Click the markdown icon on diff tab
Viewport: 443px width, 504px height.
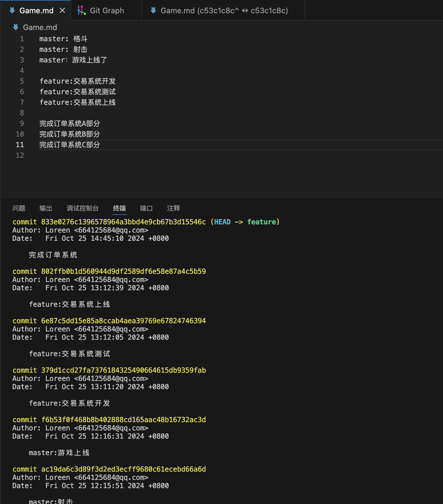153,11
